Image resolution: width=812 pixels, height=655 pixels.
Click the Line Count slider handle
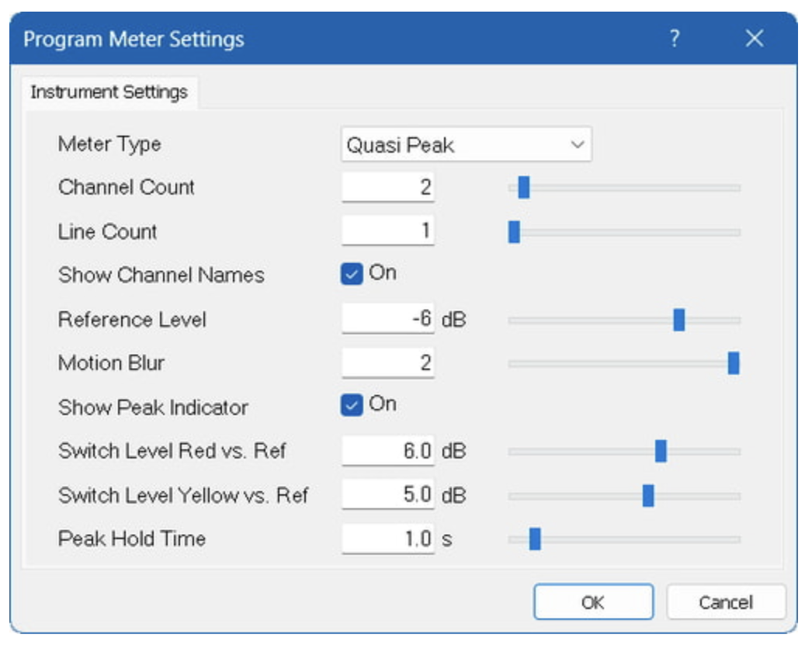tap(514, 232)
